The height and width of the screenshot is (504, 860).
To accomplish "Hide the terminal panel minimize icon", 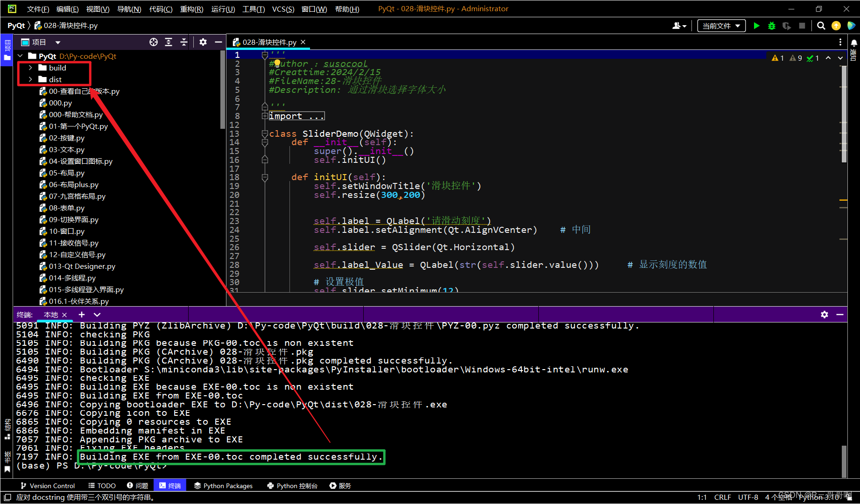I will point(840,315).
